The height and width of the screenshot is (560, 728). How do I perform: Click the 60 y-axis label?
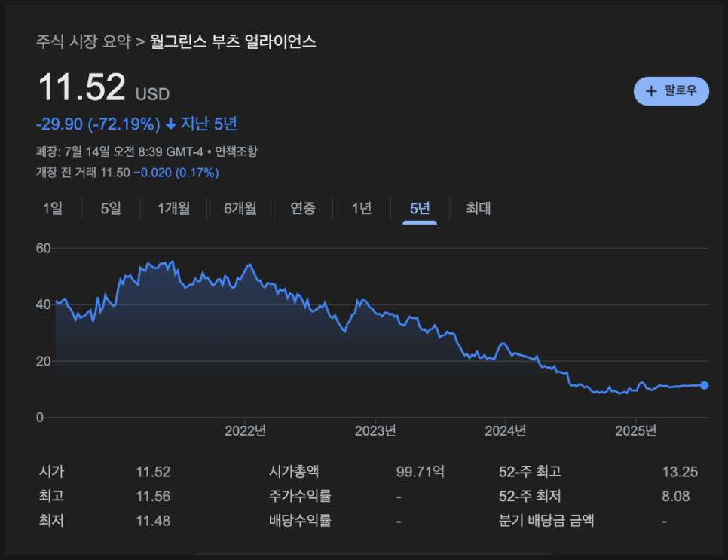coord(43,249)
